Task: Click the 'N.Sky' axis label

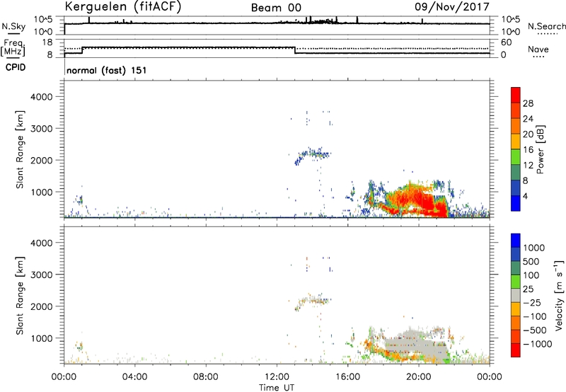Action: tap(13, 26)
